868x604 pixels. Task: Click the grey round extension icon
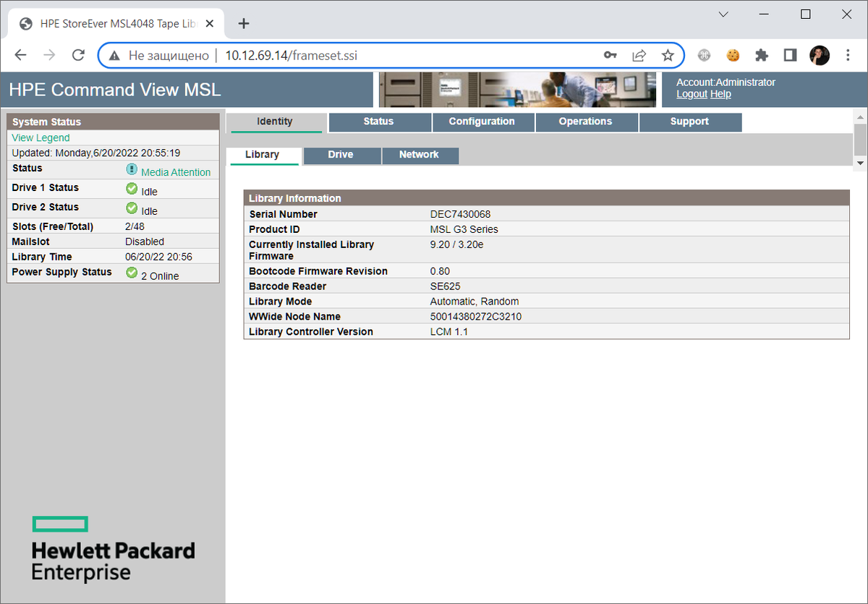tap(704, 55)
